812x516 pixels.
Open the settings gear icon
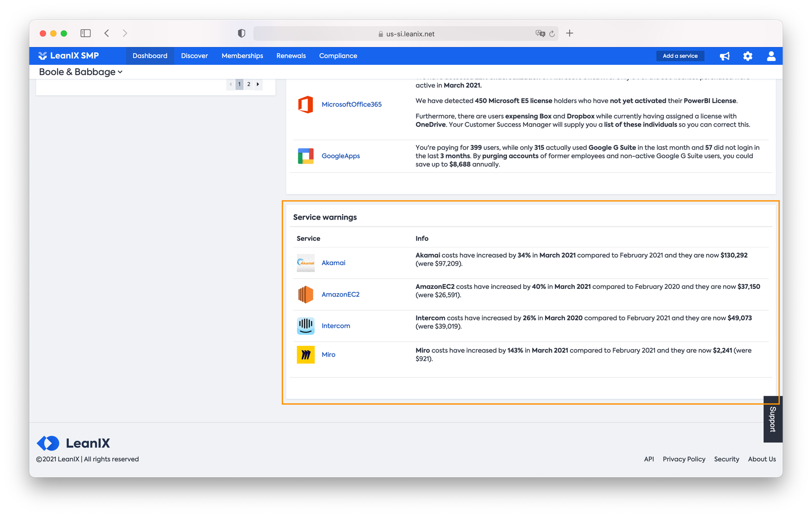(748, 56)
